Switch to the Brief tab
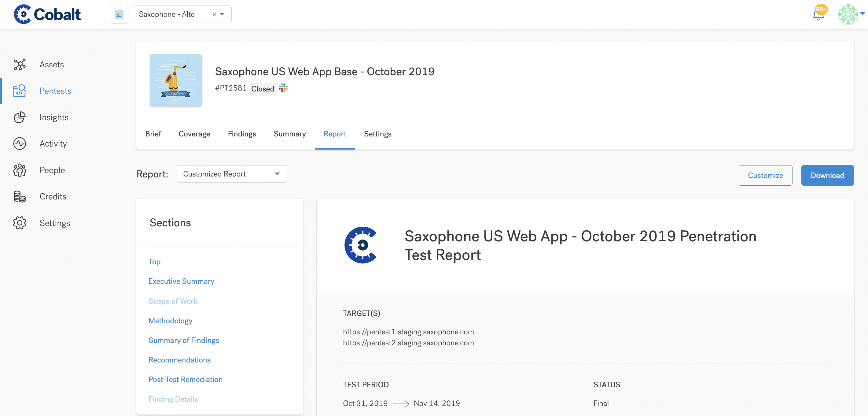Viewport: 868px width, 416px height. 153,134
